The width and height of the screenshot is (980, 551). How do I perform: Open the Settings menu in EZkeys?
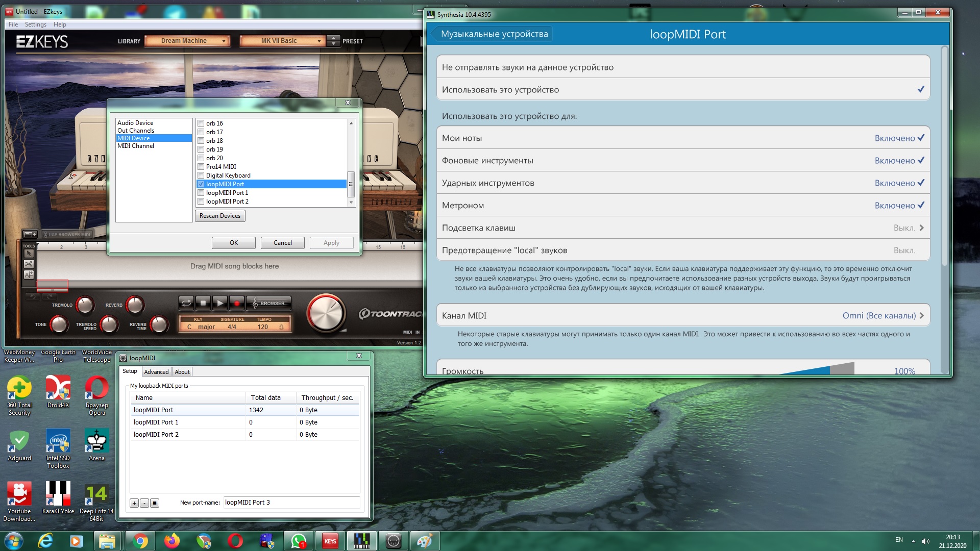[x=35, y=24]
